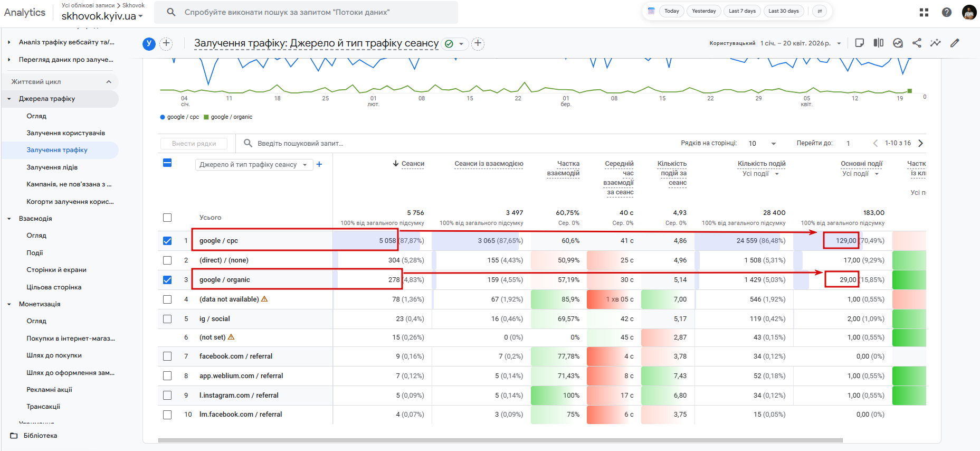Viewport: 980px width, 451px height.
Task: Click the pencil icon to customize report
Action: coord(955,43)
